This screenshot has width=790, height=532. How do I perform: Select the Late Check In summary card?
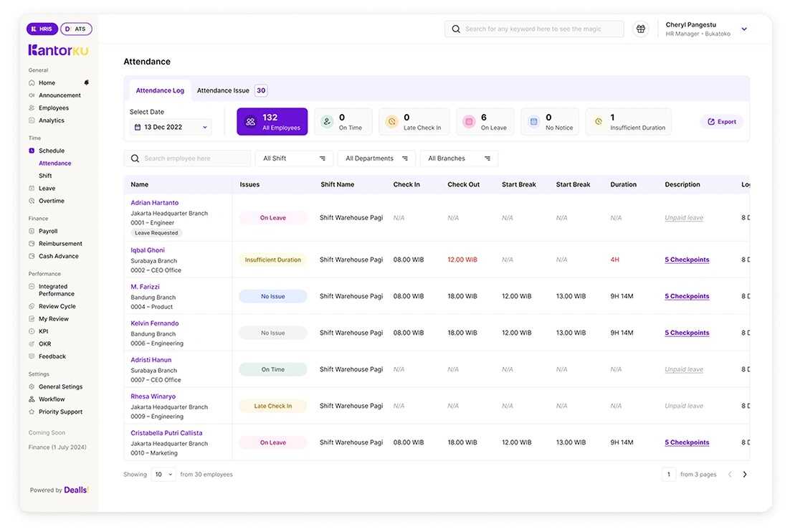click(x=414, y=122)
